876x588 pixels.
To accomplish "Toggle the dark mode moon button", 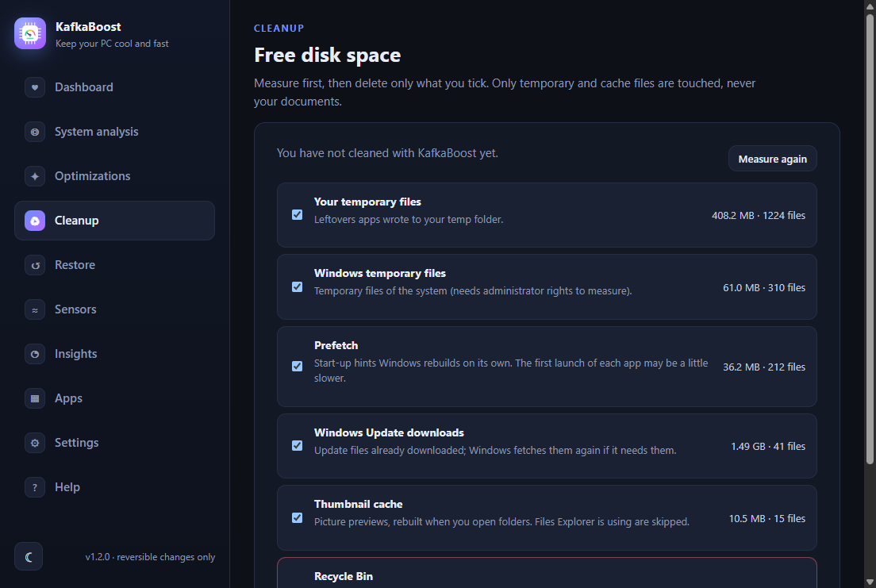I will coord(29,557).
